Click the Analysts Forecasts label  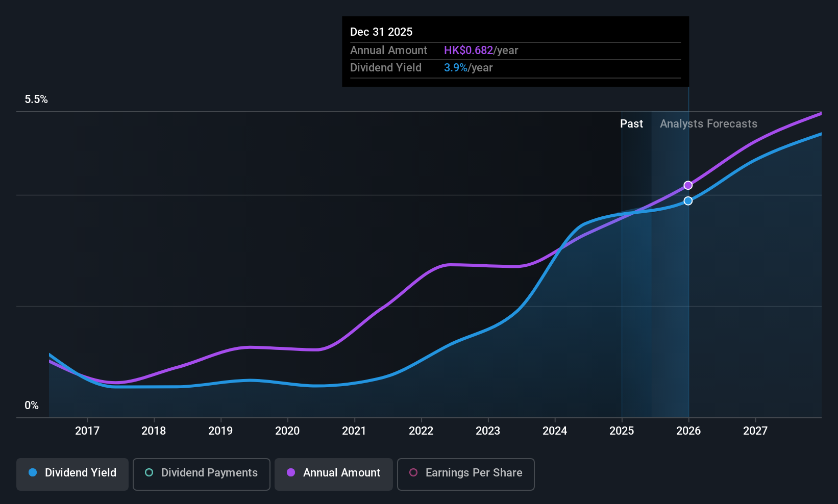(x=708, y=124)
